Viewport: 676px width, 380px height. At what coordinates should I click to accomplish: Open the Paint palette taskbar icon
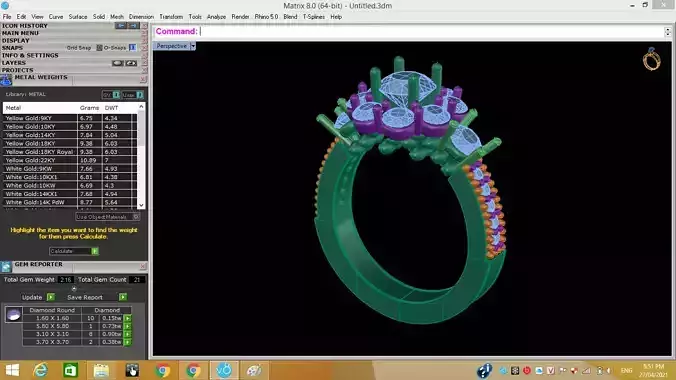pyautogui.click(x=254, y=371)
